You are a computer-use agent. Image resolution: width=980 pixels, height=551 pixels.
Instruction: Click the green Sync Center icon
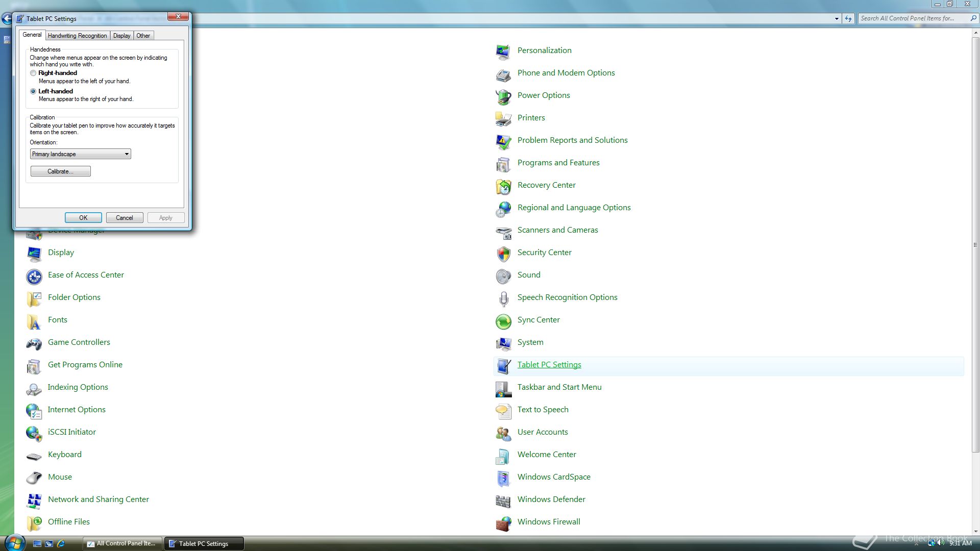[x=503, y=320]
